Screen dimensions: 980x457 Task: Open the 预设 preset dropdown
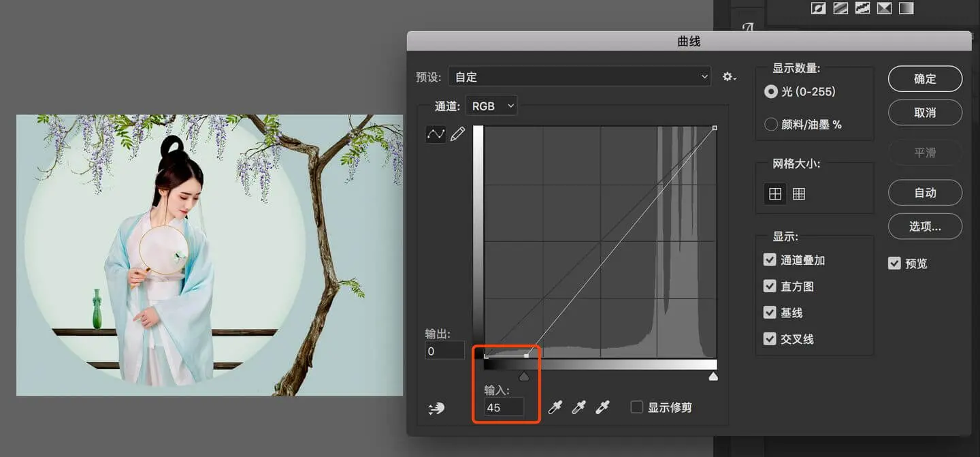coord(579,77)
